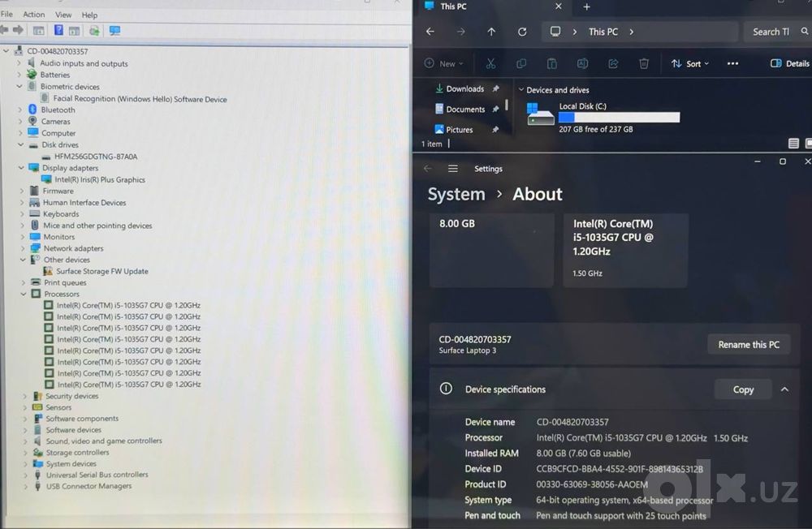Collapse the CD-004820703357 root node
The image size is (812, 529).
click(x=6, y=51)
